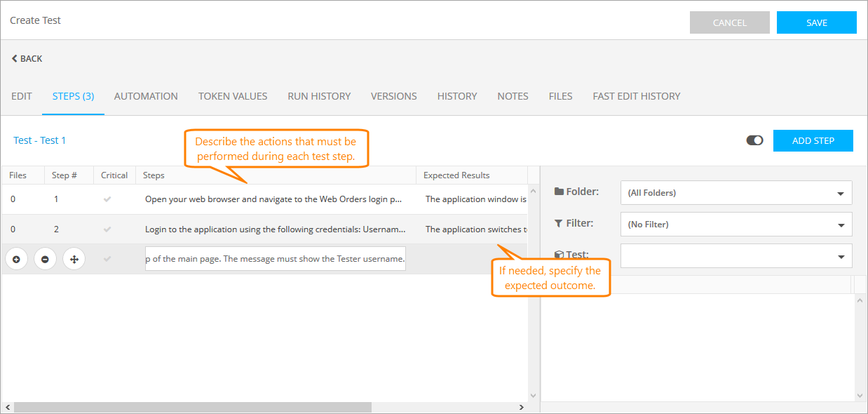
Task: Toggle the switch beside Add Step
Action: (754, 140)
